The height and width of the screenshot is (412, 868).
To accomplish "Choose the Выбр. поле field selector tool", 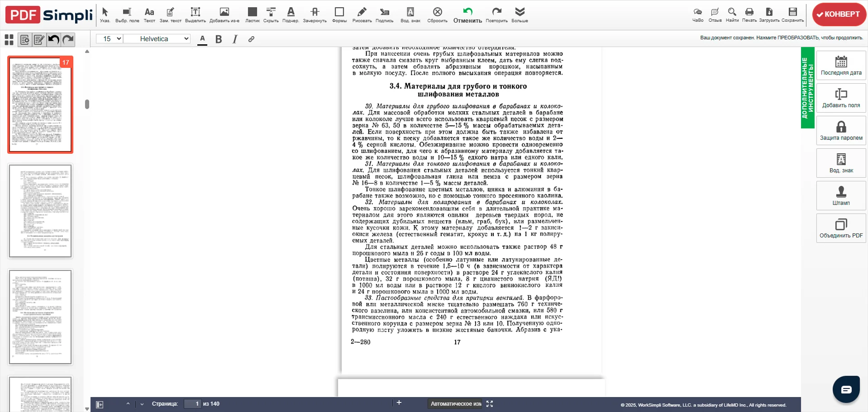I will (x=127, y=14).
